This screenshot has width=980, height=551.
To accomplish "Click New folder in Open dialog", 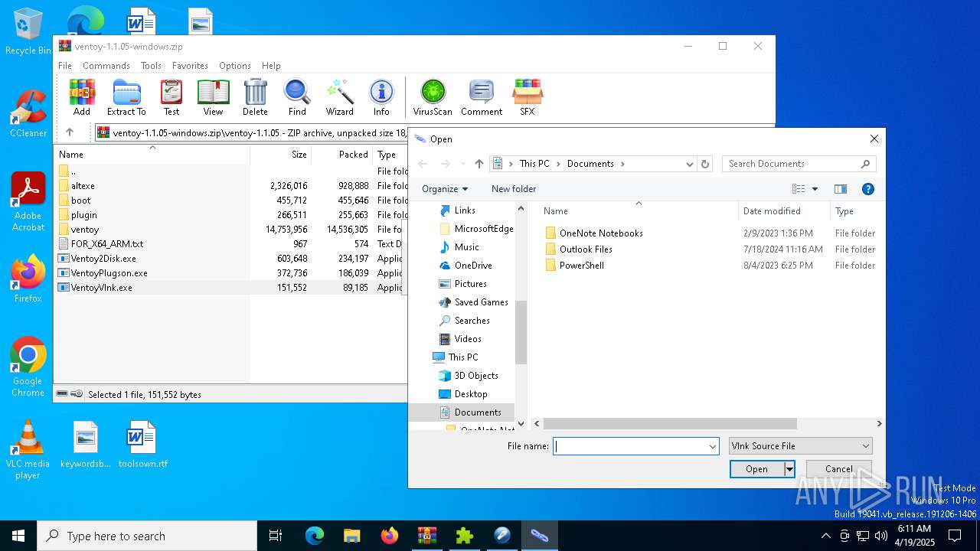I will [514, 189].
